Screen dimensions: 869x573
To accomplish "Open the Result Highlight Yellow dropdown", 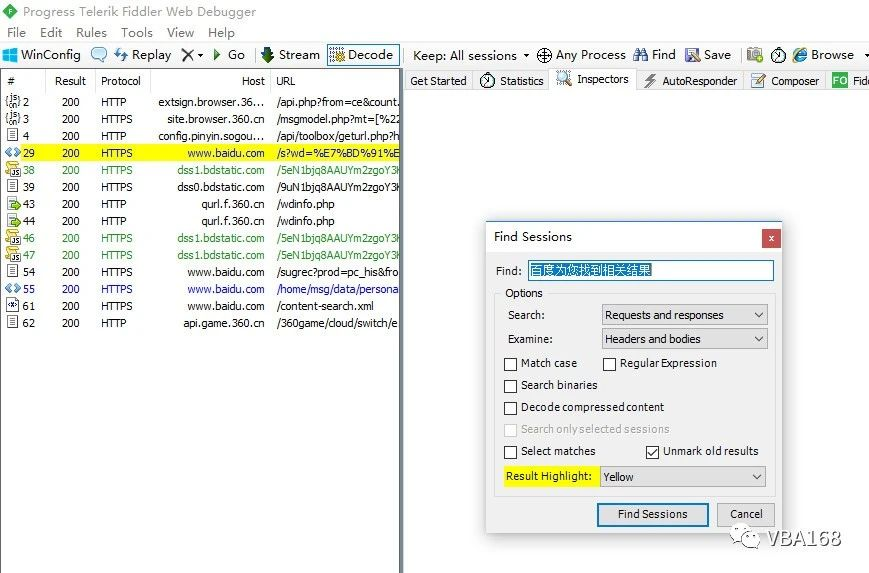I will (682, 477).
